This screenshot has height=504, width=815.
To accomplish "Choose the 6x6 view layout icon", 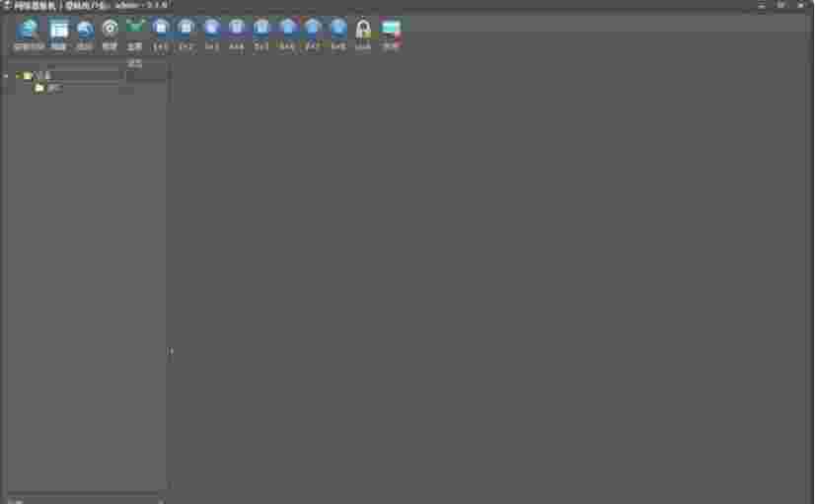I will [287, 31].
